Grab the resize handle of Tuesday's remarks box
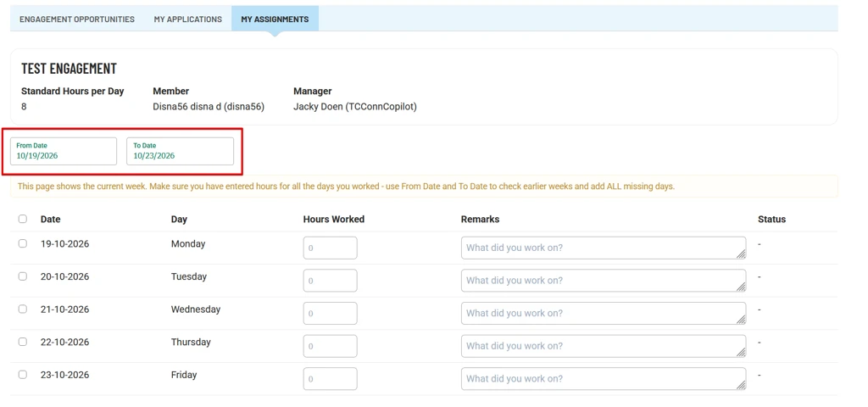 coord(741,287)
